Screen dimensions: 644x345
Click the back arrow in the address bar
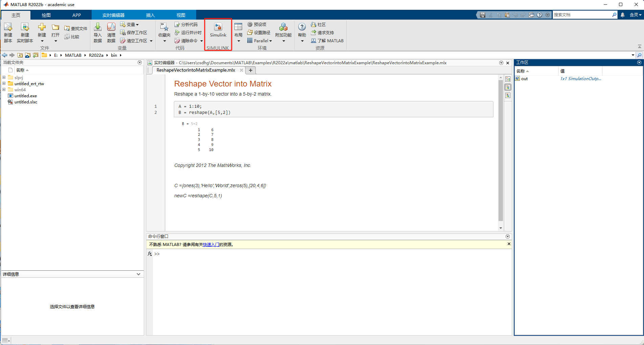click(4, 55)
